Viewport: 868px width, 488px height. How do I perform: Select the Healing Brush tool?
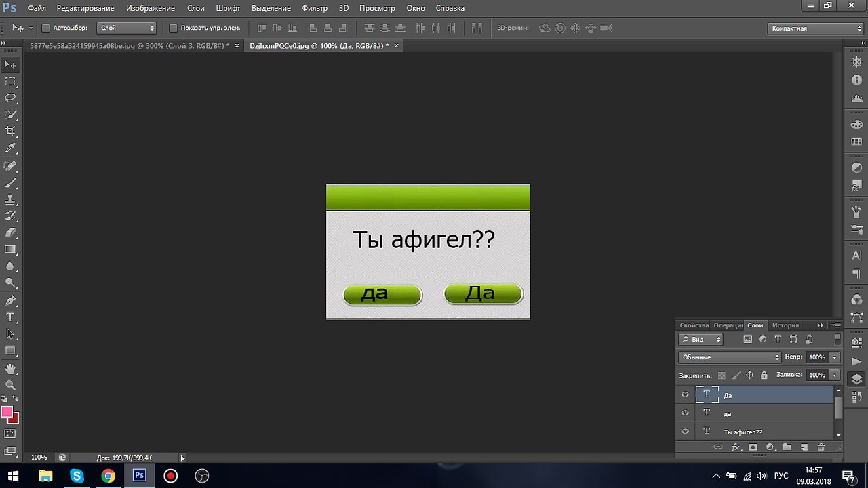coord(10,166)
